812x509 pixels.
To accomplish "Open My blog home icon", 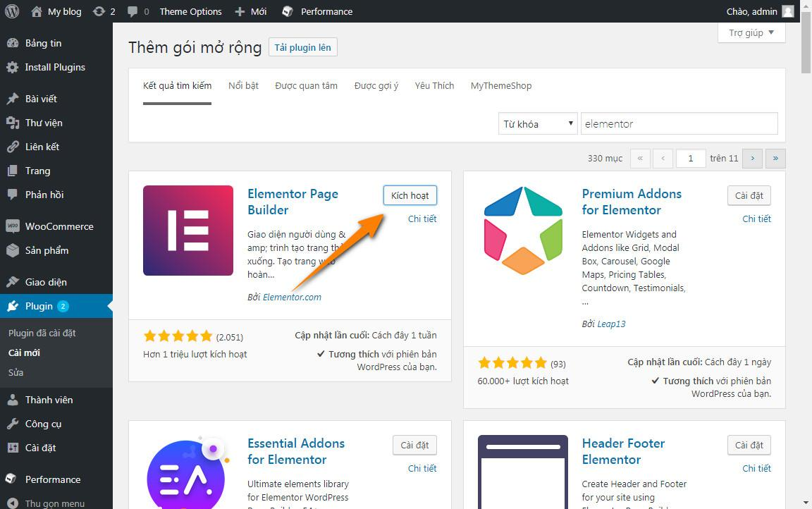I will point(36,11).
